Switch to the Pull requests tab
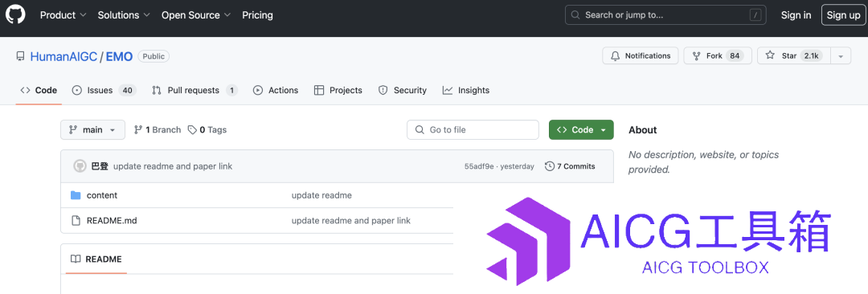 pyautogui.click(x=194, y=90)
